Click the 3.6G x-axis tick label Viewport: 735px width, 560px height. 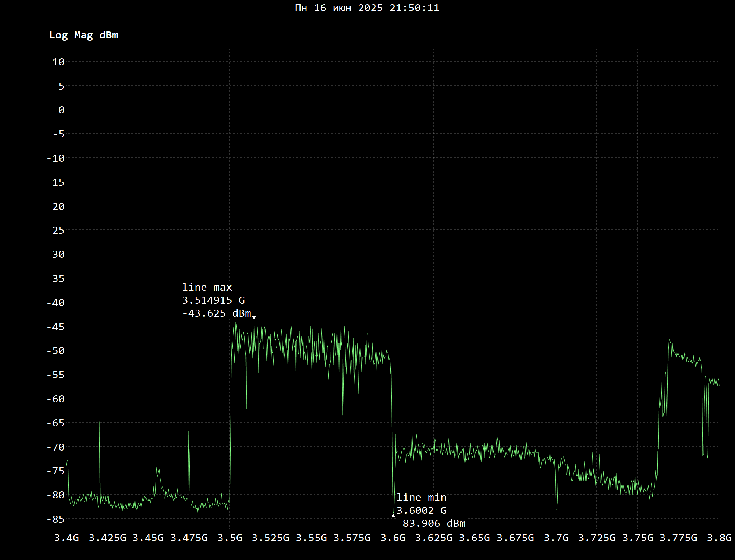(393, 538)
